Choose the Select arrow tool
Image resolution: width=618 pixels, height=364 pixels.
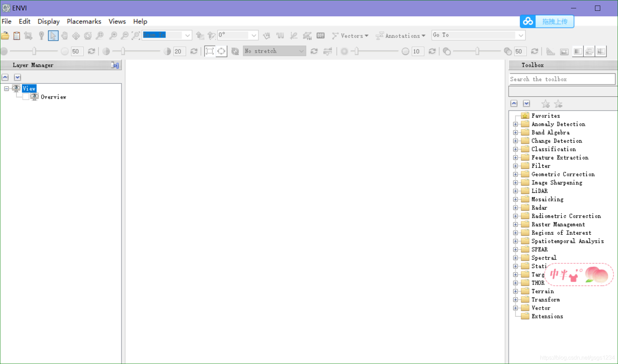pos(53,35)
